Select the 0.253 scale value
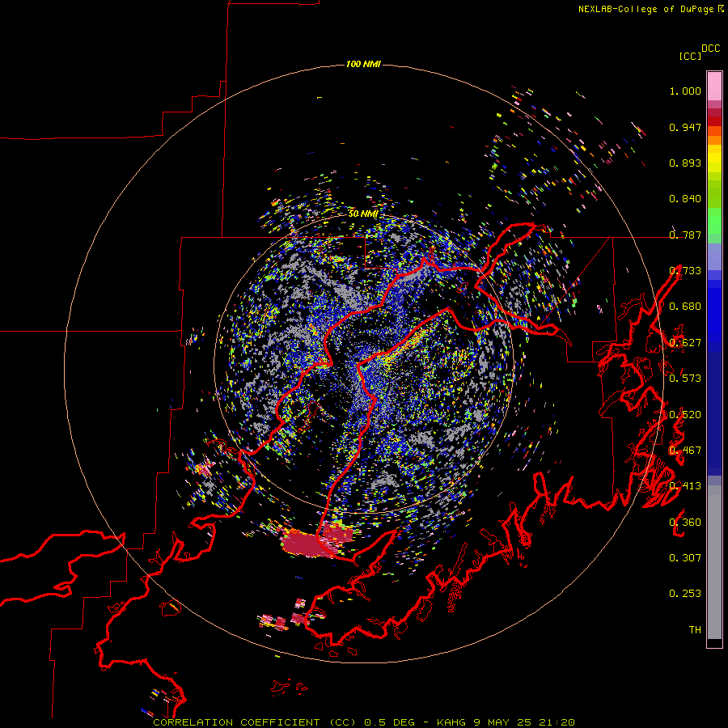728x728 pixels. tap(685, 594)
